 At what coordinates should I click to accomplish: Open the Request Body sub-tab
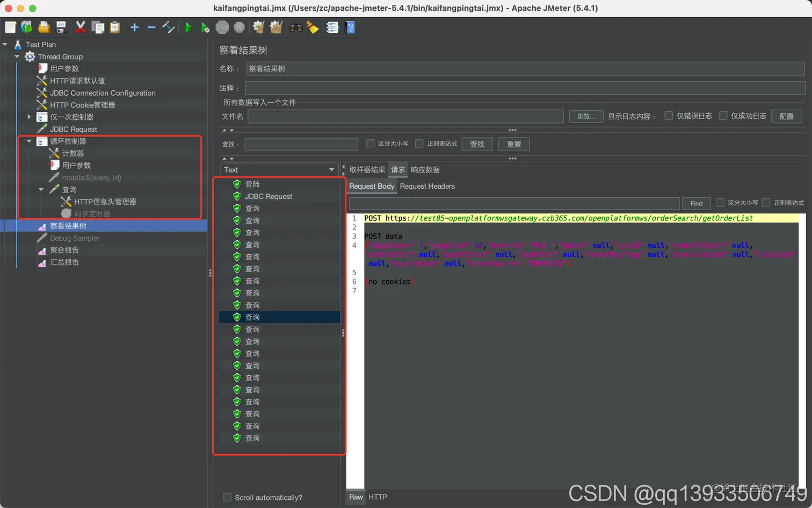click(372, 187)
